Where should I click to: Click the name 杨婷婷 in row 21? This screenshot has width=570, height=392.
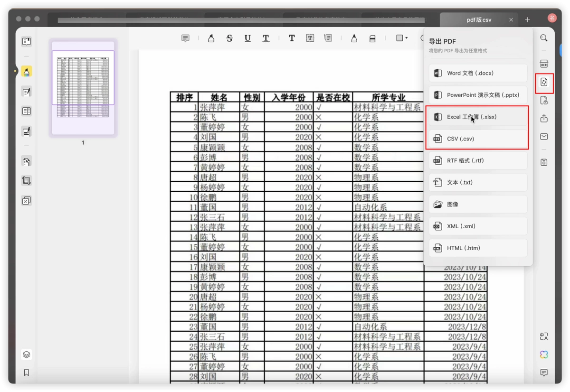(212, 307)
